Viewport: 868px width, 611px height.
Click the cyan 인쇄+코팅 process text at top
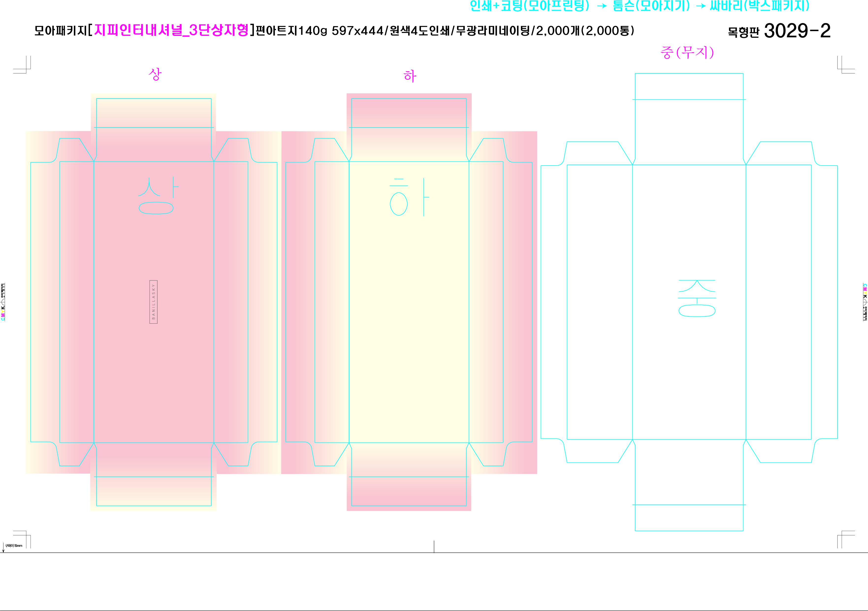(x=529, y=6)
